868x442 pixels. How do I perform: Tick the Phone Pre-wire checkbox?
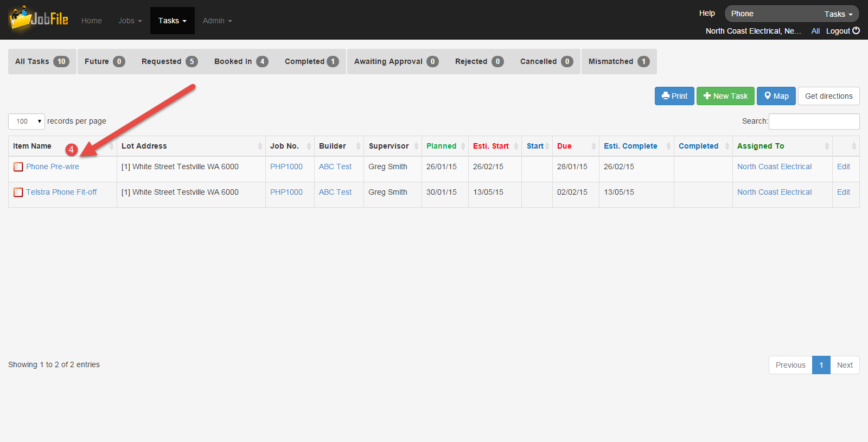(18, 167)
